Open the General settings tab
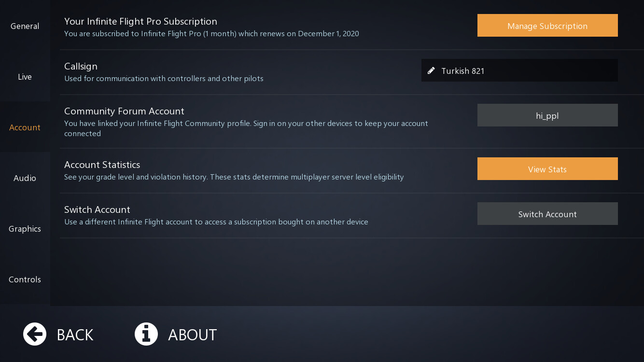The width and height of the screenshot is (644, 362). click(x=25, y=26)
